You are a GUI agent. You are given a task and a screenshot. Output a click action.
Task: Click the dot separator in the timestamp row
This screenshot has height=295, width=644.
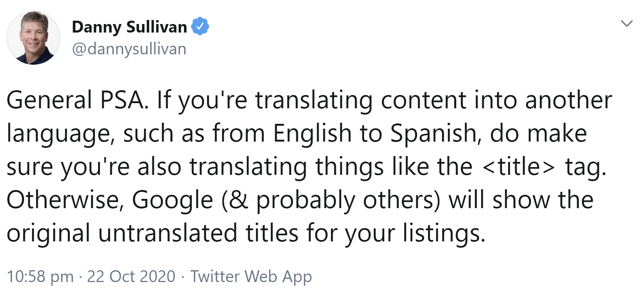(81, 276)
